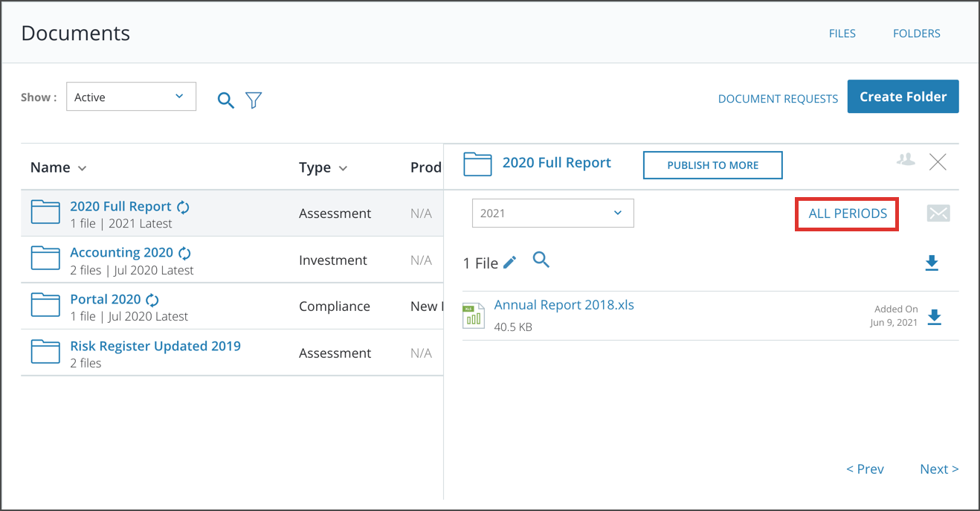Click Assessment type cell in 2020 Full Report row

pos(335,213)
